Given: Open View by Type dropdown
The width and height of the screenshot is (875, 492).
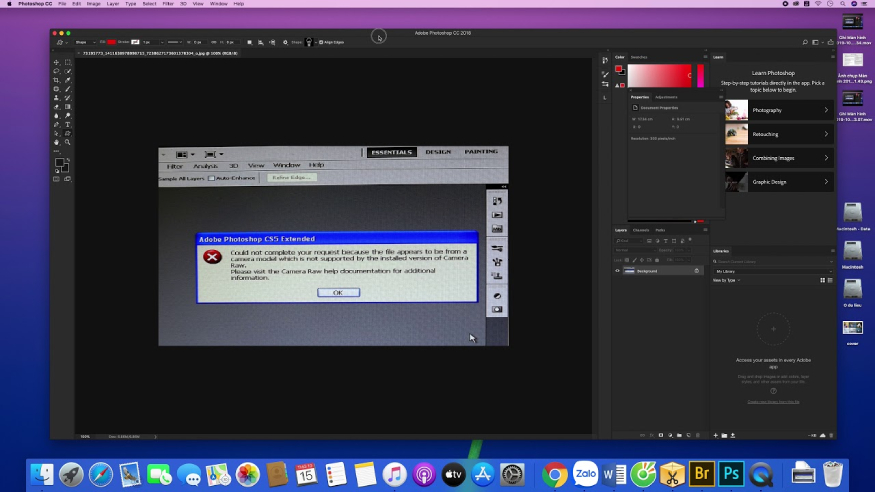Looking at the screenshot, I should tap(727, 280).
